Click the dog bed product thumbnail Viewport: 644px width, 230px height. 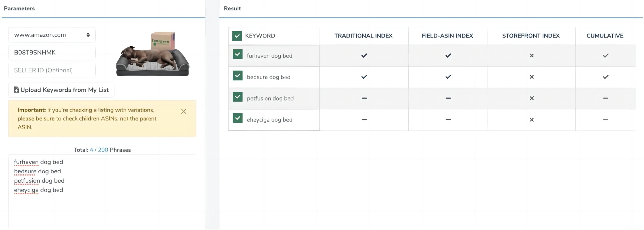153,54
